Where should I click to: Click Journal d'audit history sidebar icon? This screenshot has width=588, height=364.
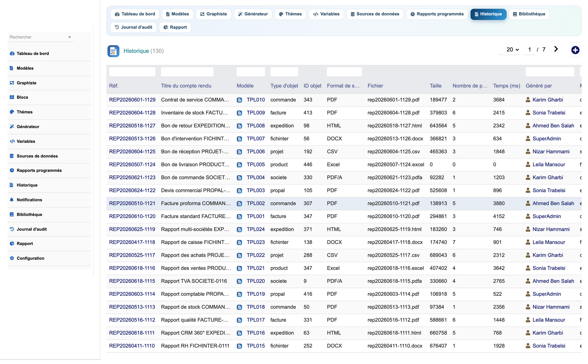tap(12, 229)
